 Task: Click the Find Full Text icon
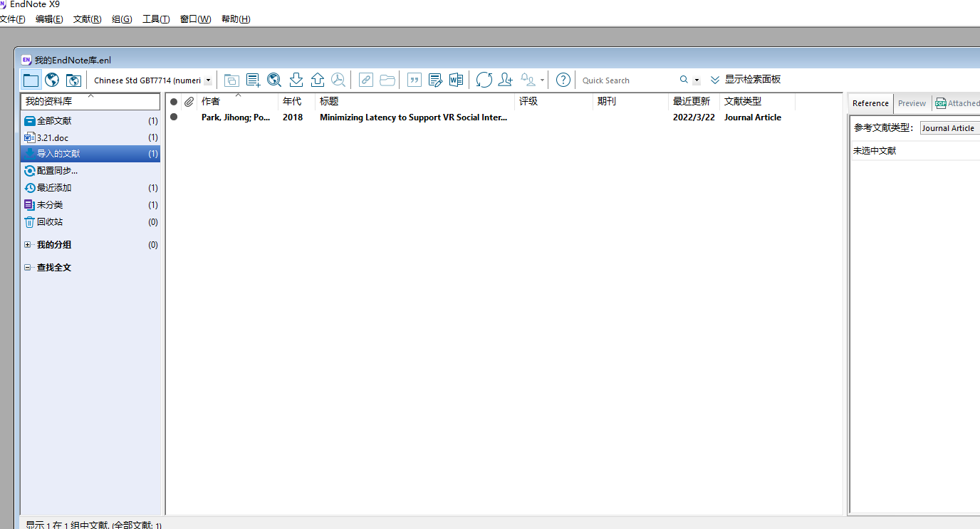[x=338, y=80]
